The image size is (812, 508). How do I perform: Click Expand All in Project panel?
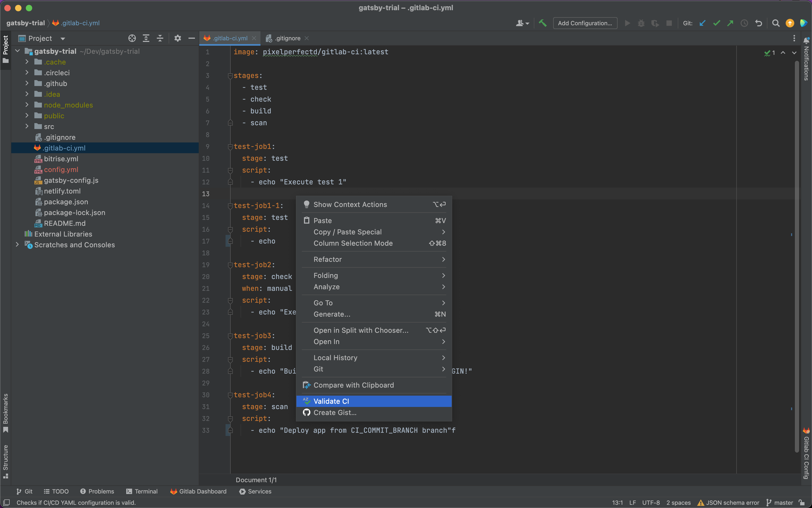click(x=146, y=38)
